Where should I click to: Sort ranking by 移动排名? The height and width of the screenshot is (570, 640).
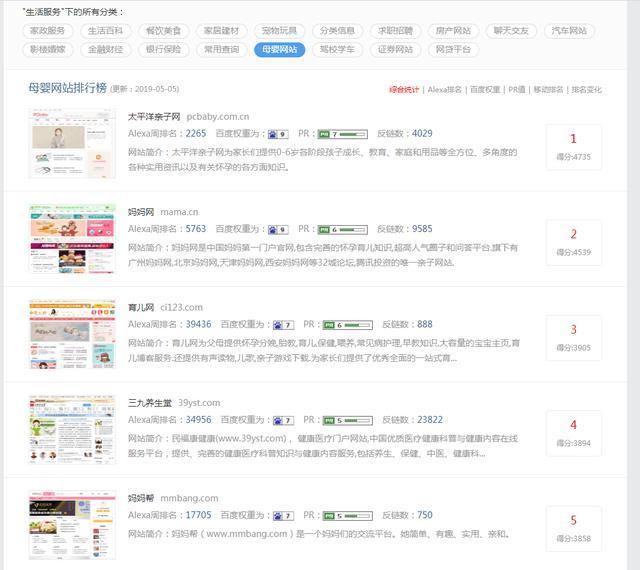548,89
